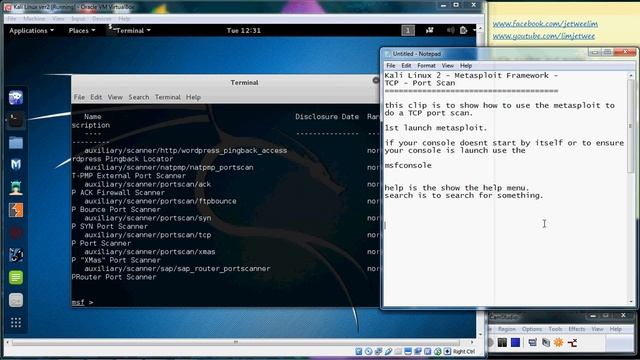Open the facebook.com/jetweelim link
640x360 pixels.
point(545,24)
